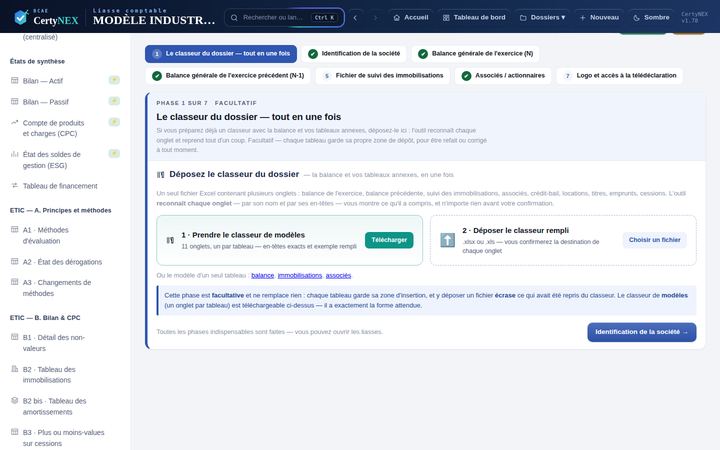
Task: Click the "États de synthèse" section heading
Action: click(37, 62)
